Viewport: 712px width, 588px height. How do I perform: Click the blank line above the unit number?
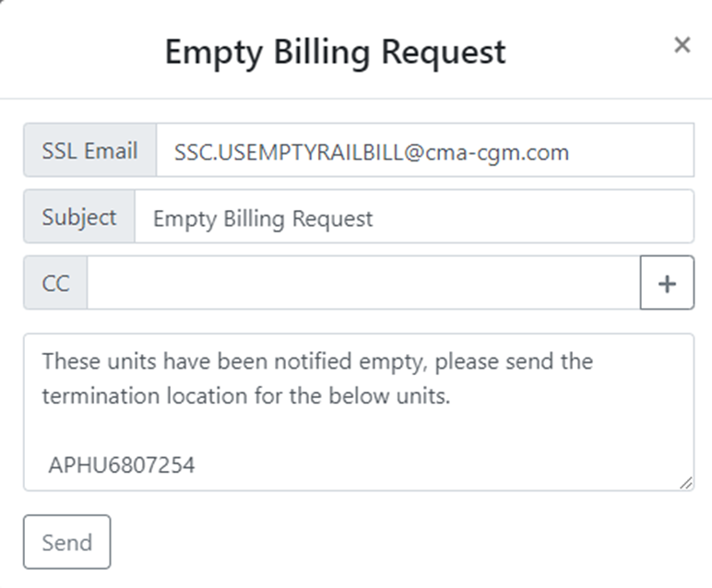point(277,431)
